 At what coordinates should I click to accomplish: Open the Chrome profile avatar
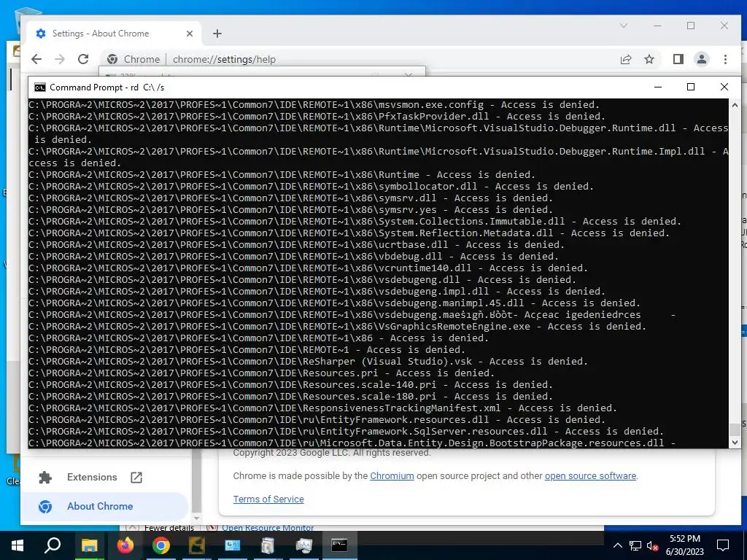701,59
